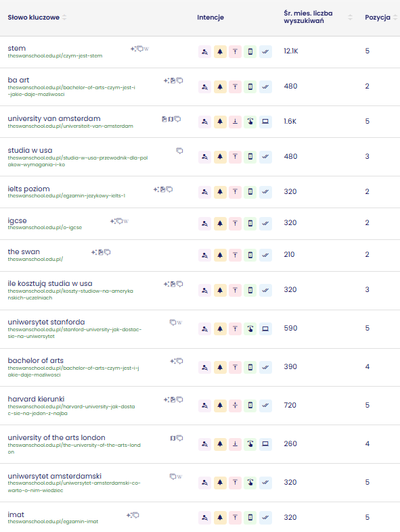This screenshot has width=400, height=532.
Task: Open the czym-jest-stem URL link
Action: [55, 55]
